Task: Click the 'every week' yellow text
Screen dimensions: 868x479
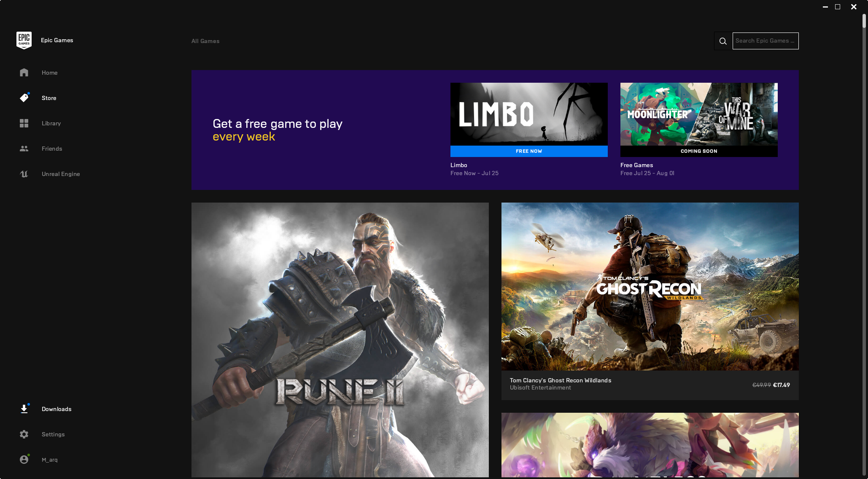Action: coord(244,137)
